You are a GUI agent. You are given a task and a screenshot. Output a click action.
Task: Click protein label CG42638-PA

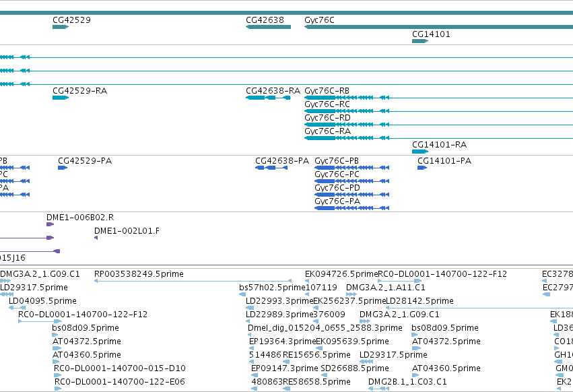tap(282, 161)
